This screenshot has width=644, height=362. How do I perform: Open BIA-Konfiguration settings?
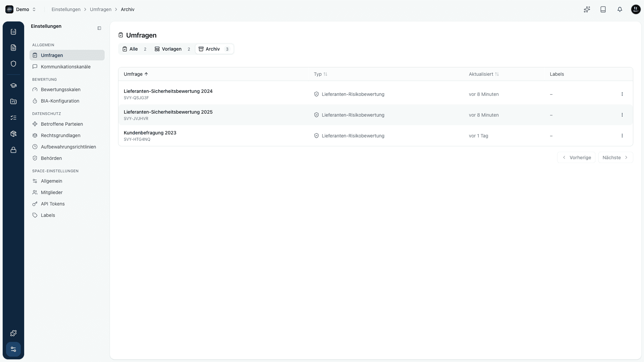(67, 101)
